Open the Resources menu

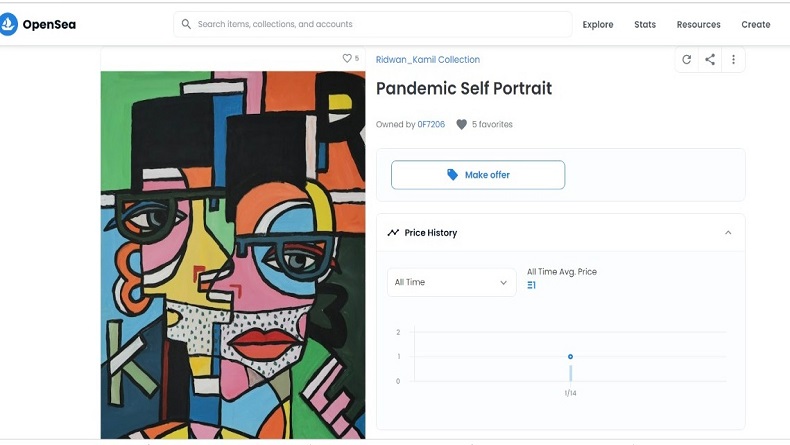[x=698, y=24]
